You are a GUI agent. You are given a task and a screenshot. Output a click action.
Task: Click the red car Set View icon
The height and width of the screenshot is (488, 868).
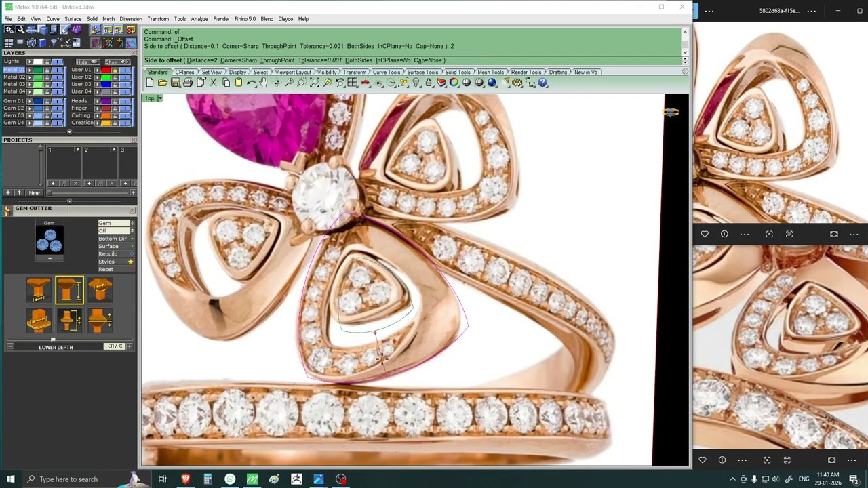tap(366, 83)
